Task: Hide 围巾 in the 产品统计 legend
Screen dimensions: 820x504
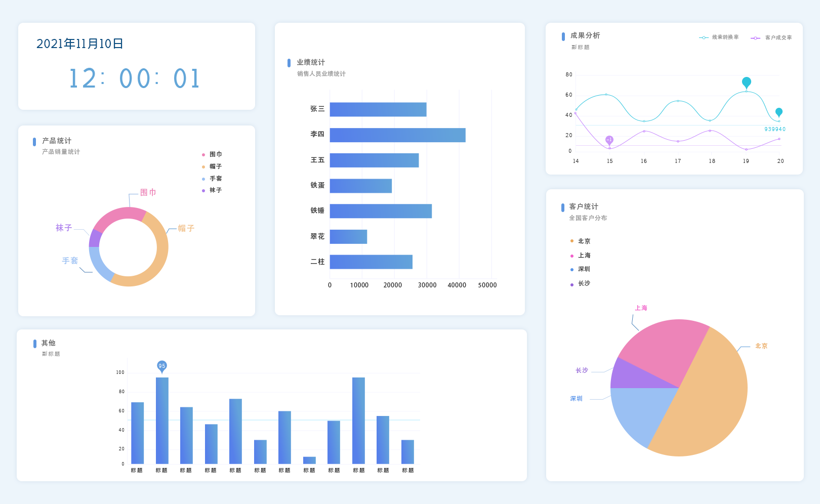Action: [x=212, y=154]
